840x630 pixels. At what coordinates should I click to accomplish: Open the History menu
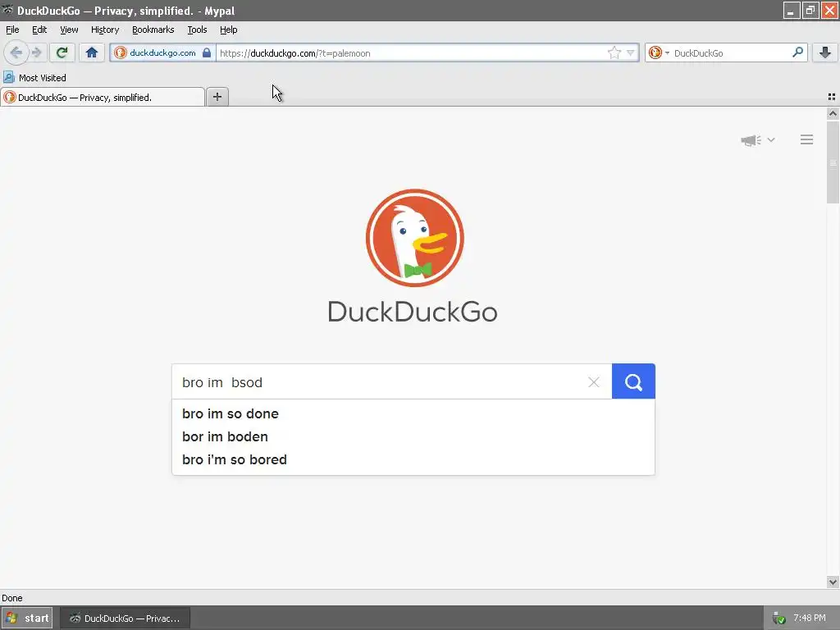coord(105,30)
